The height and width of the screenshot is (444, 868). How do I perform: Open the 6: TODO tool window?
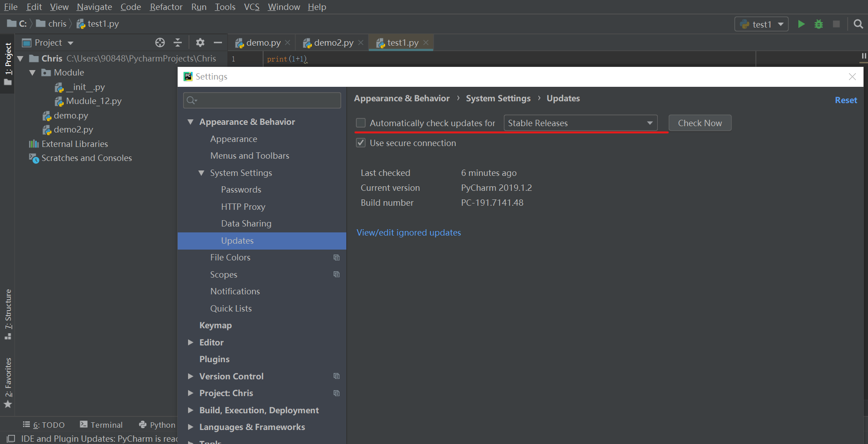point(44,425)
